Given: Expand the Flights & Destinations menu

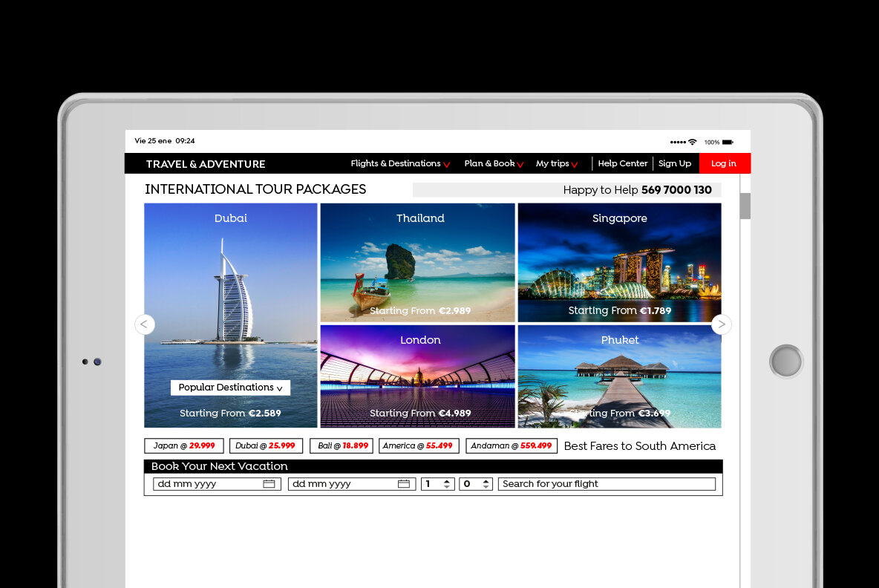Looking at the screenshot, I should click(400, 163).
